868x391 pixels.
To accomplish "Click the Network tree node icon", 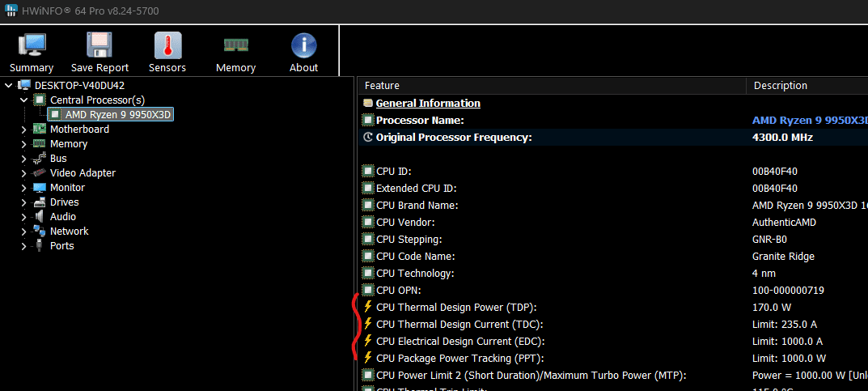I will (x=40, y=231).
